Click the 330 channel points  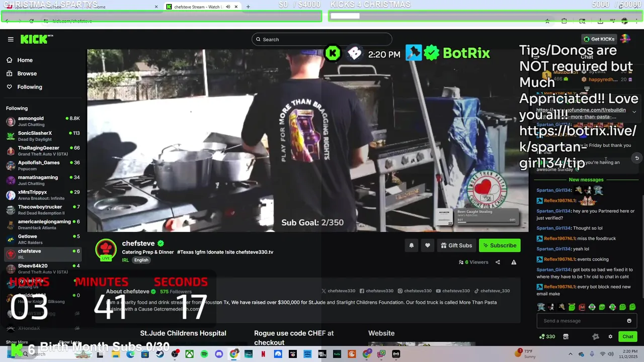pyautogui.click(x=547, y=336)
